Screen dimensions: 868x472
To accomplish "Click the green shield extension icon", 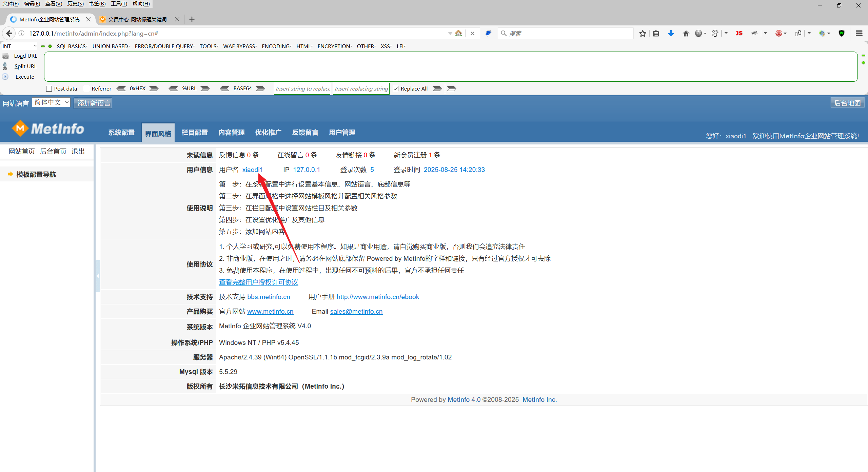I will pos(842,33).
